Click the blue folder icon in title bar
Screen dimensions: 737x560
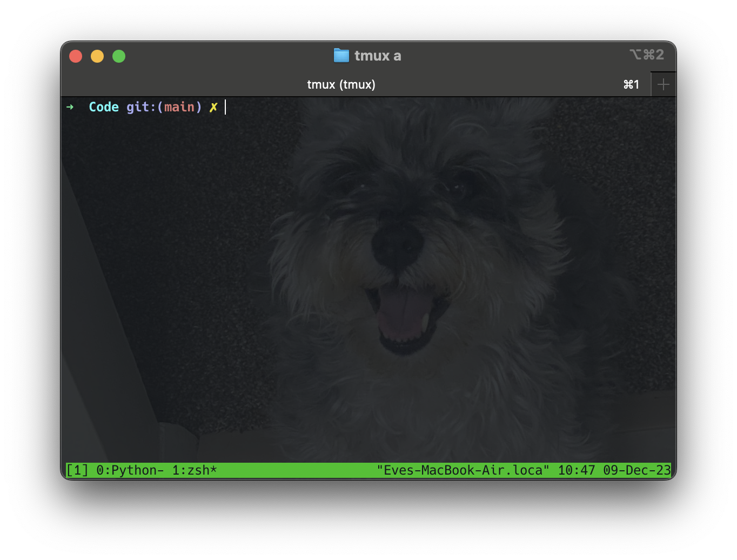point(341,56)
